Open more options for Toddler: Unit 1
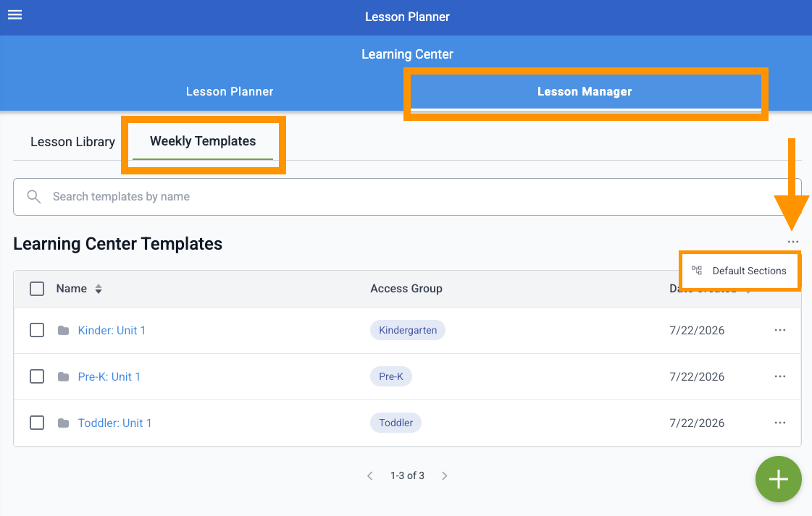 tap(780, 423)
